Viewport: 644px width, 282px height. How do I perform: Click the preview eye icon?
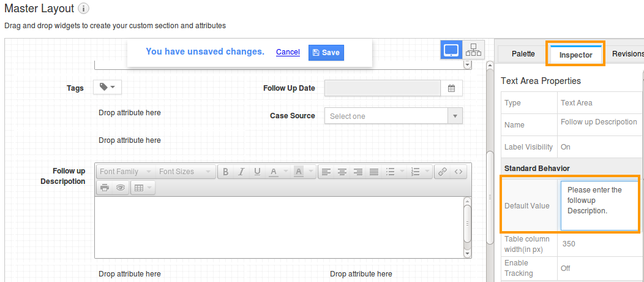click(x=121, y=188)
